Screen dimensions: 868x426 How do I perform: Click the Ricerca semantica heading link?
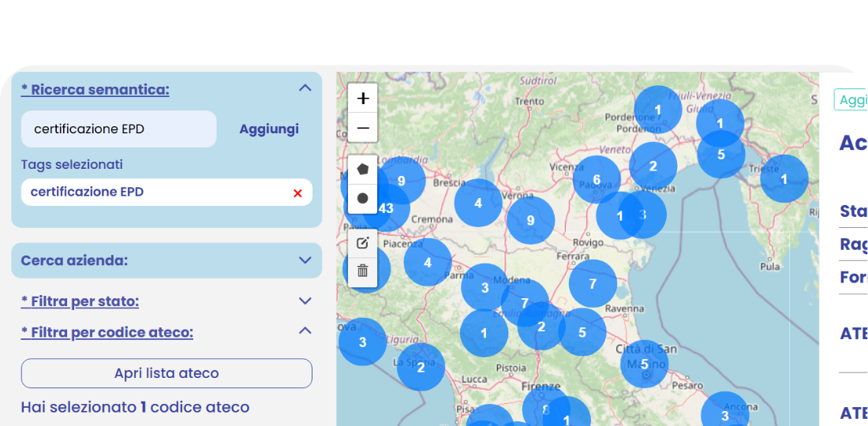pos(95,90)
